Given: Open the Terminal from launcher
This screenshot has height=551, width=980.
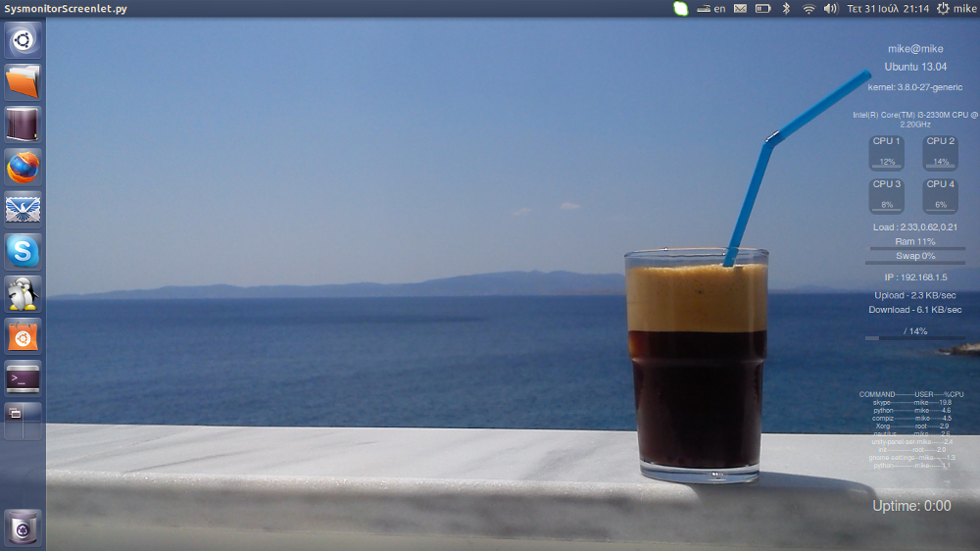Looking at the screenshot, I should point(23,377).
